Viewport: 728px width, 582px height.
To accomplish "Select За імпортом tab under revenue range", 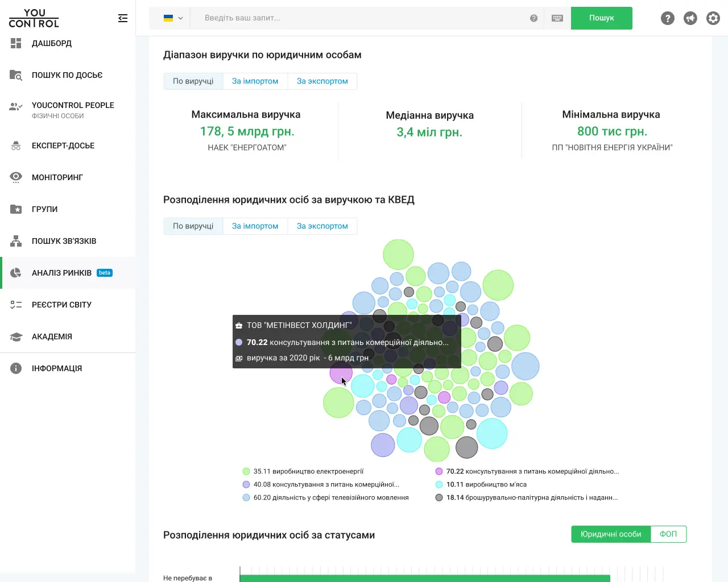I will (x=255, y=81).
